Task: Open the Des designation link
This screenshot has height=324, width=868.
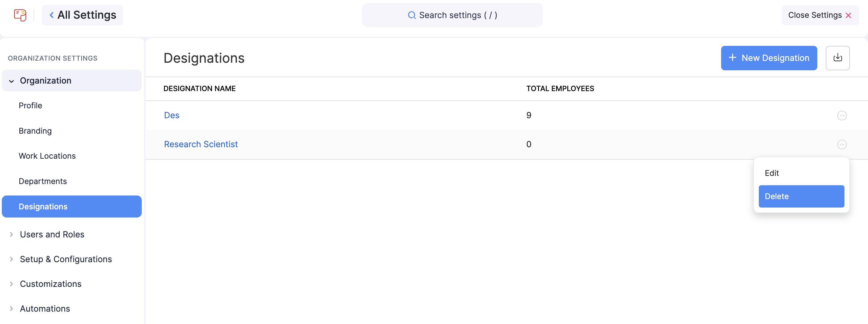Action: coord(172,115)
